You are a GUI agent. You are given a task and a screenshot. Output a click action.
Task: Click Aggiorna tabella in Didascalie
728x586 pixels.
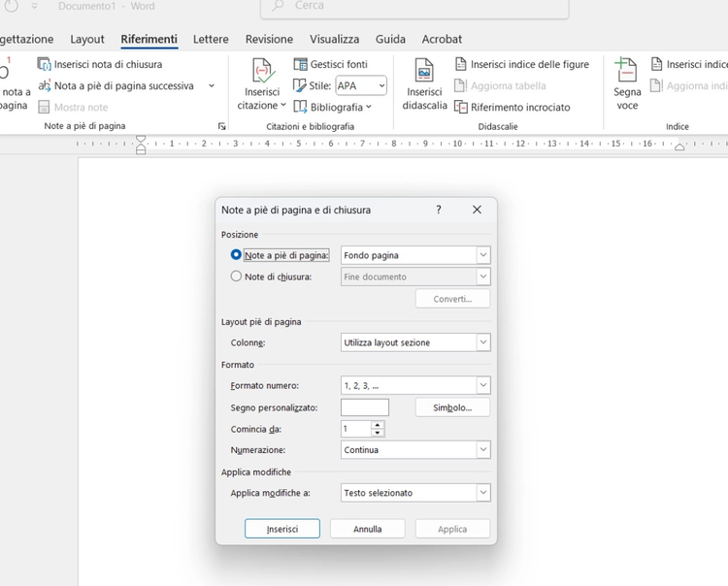pyautogui.click(x=501, y=85)
